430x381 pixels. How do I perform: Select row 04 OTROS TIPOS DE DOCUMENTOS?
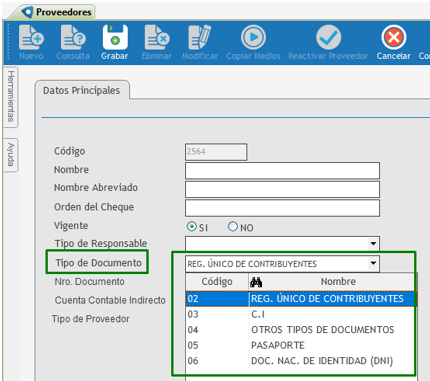tap(301, 330)
